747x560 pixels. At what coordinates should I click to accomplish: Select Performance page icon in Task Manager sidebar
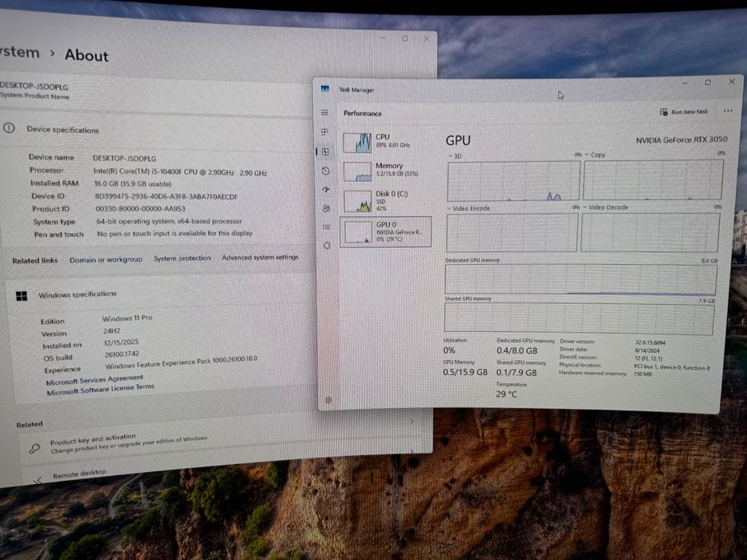(x=325, y=151)
